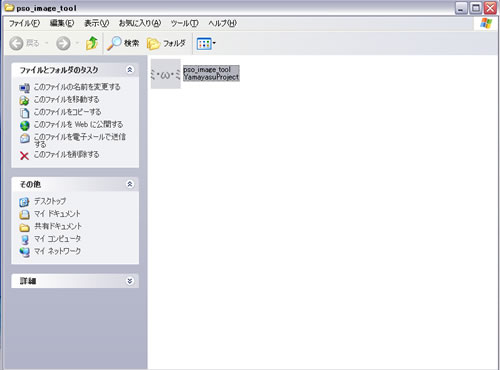500x370 pixels.
Task: Click このファイルの名前を変更する link
Action: click(x=77, y=87)
